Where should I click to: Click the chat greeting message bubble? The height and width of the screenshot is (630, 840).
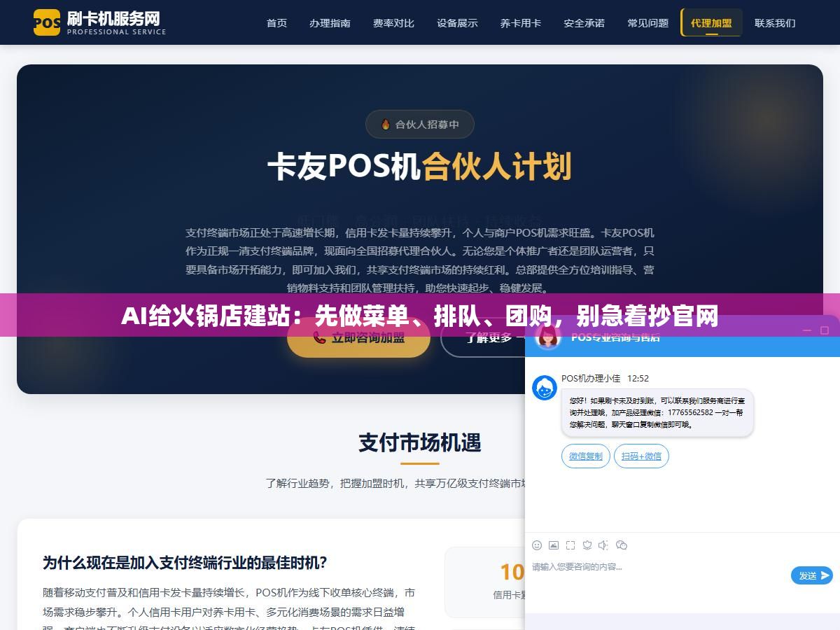point(657,413)
